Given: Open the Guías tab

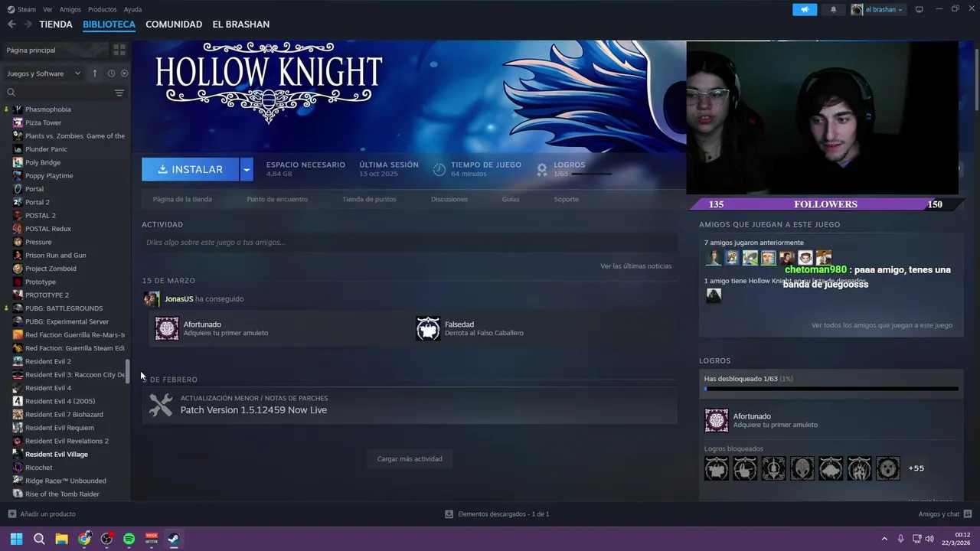Looking at the screenshot, I should coord(511,199).
